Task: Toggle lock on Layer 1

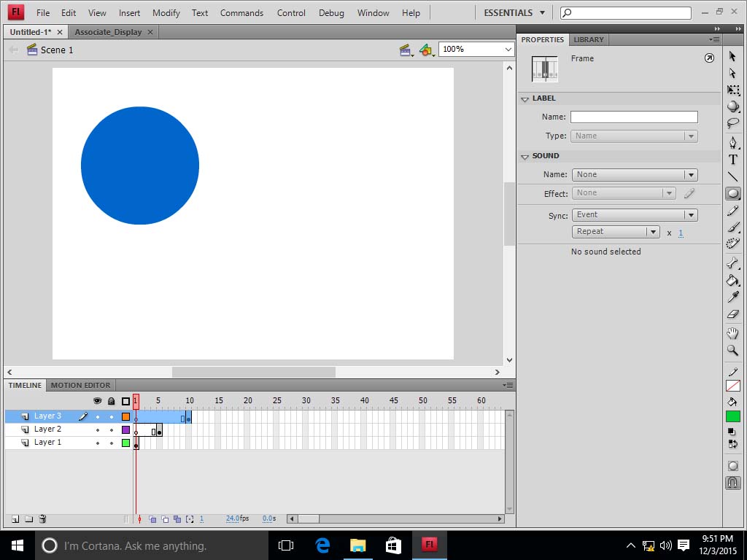Action: (112, 443)
